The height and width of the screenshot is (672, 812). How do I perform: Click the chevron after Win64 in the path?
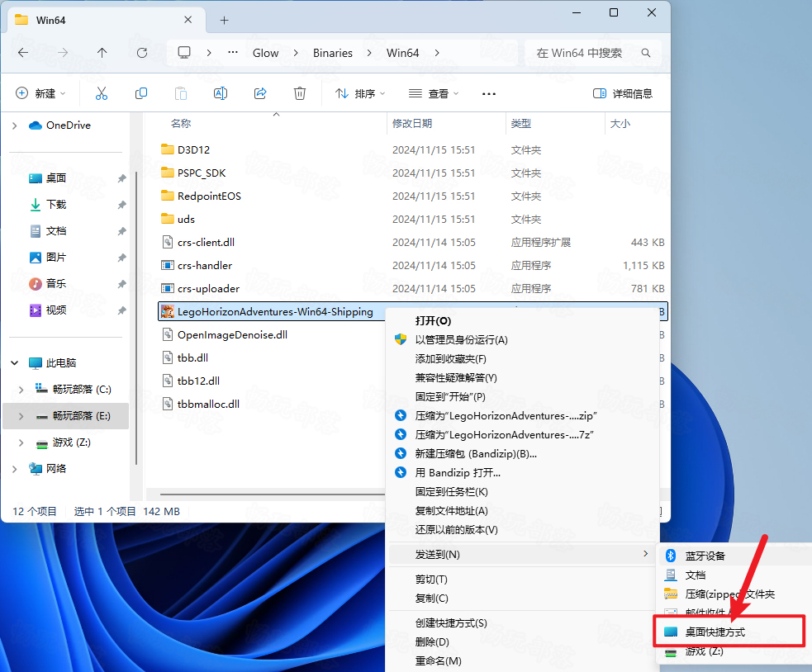pos(437,53)
